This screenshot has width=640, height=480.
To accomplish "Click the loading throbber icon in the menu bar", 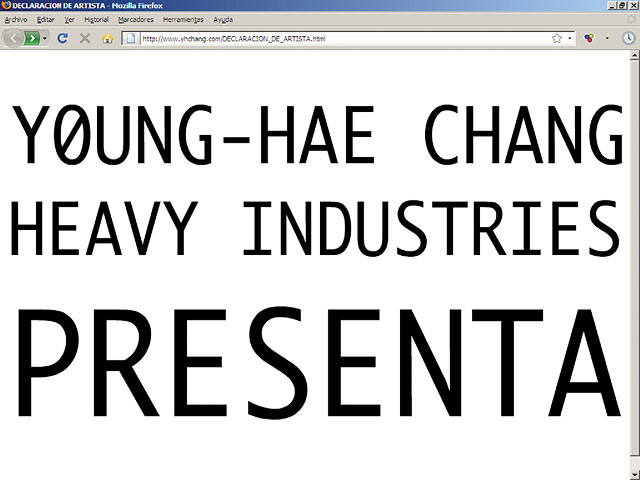I will click(x=631, y=20).
